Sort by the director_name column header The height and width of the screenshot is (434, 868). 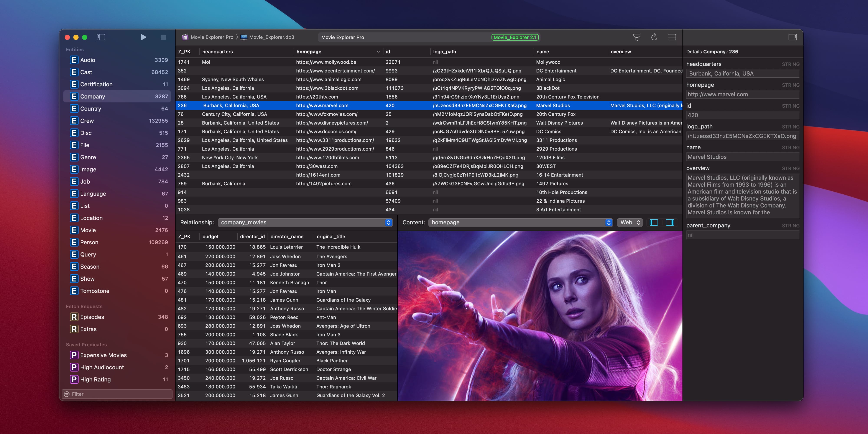click(x=291, y=237)
